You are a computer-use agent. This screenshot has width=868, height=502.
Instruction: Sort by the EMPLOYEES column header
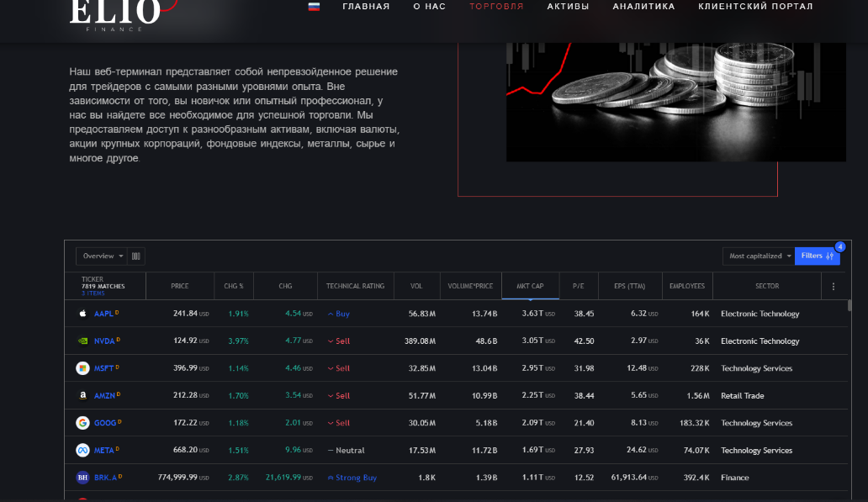tap(687, 286)
